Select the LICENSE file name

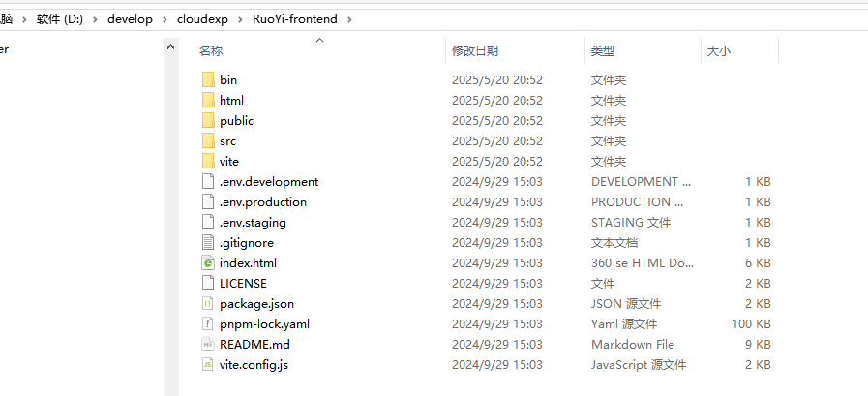pos(243,284)
